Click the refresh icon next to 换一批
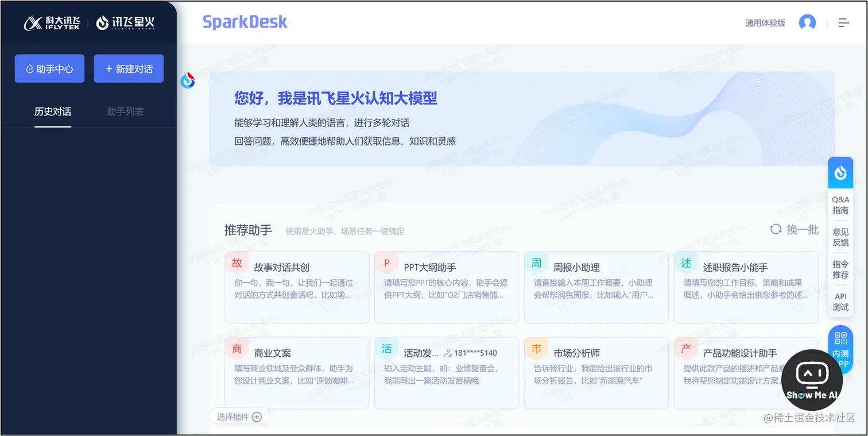Screen dimensions: 868x436 776,229
